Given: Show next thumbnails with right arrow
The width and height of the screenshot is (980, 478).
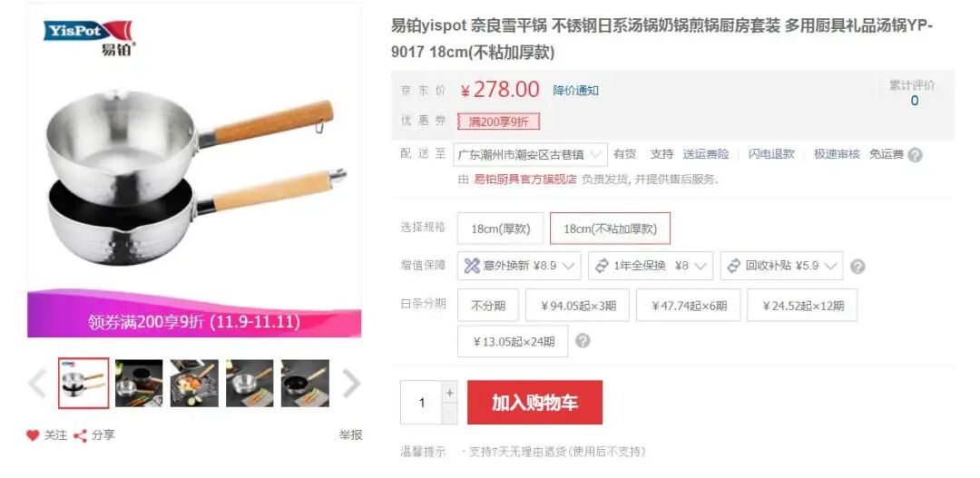Looking at the screenshot, I should point(351,383).
